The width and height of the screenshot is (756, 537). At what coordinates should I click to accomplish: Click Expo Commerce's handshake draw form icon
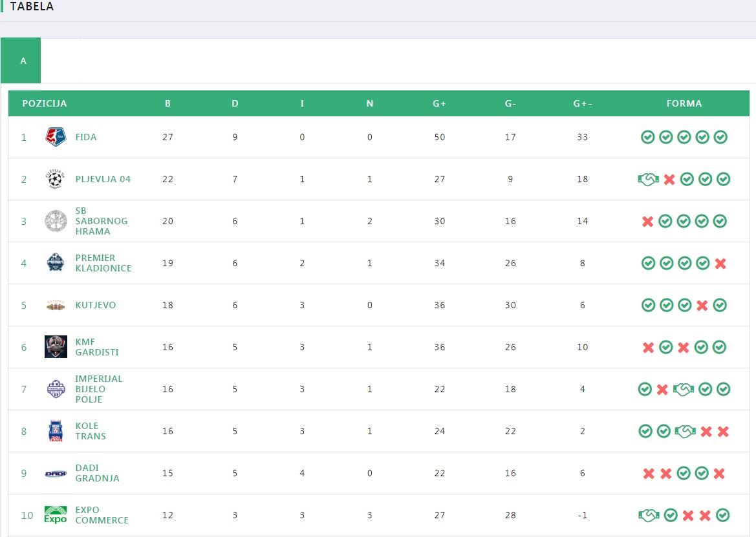[x=649, y=515]
